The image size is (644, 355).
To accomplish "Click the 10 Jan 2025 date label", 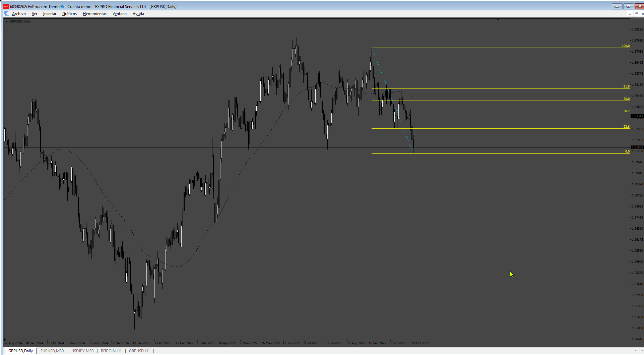I will [x=141, y=343].
